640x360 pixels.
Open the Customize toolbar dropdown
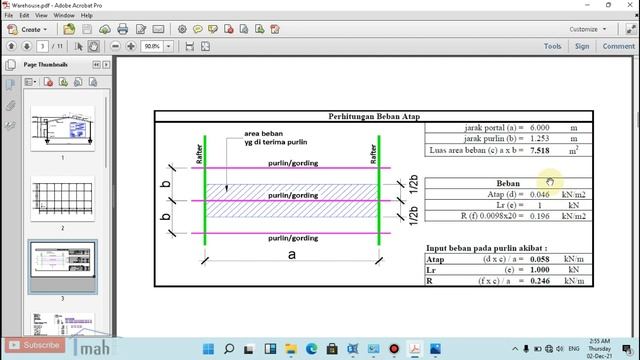pyautogui.click(x=588, y=29)
